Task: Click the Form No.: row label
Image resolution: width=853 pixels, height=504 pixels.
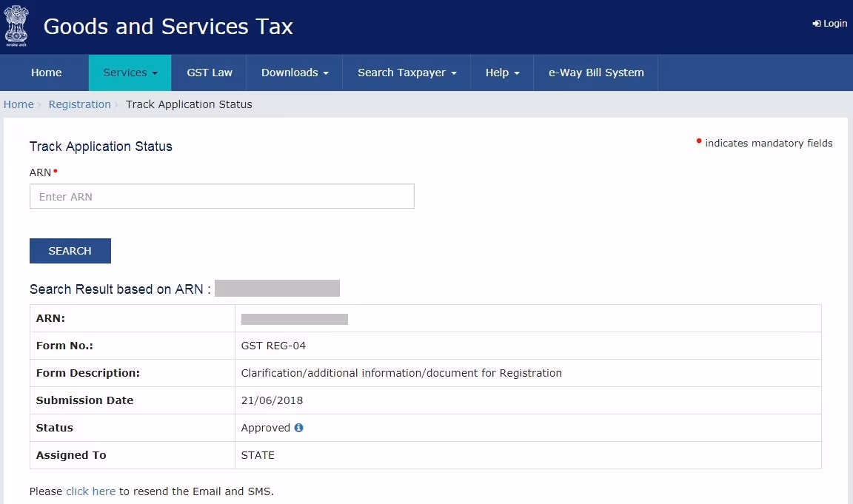Action: click(x=64, y=346)
